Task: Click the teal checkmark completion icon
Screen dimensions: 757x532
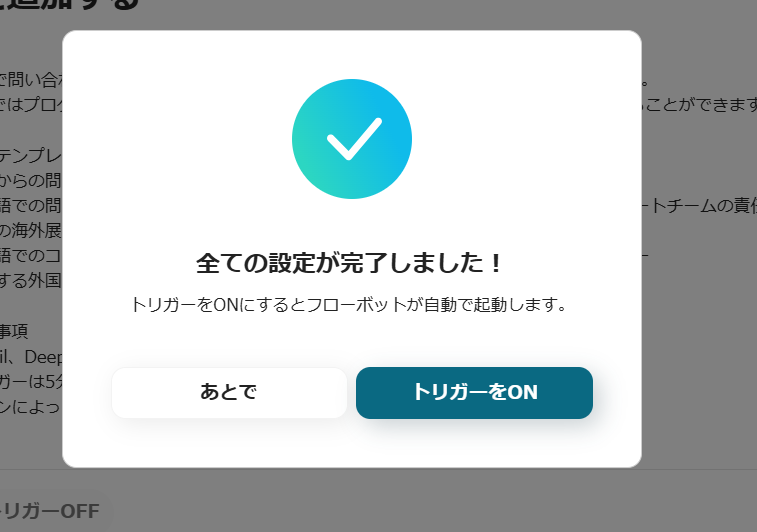Action: [x=352, y=139]
